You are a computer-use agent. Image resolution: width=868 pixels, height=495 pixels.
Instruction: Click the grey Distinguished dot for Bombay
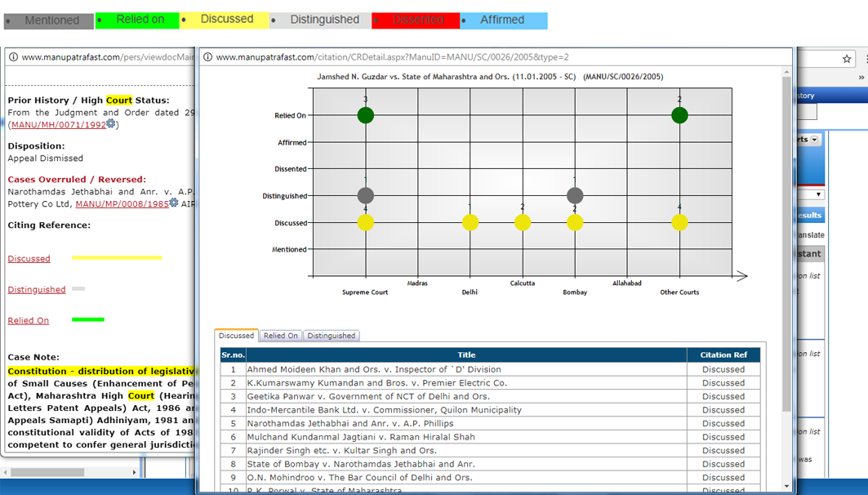point(575,196)
